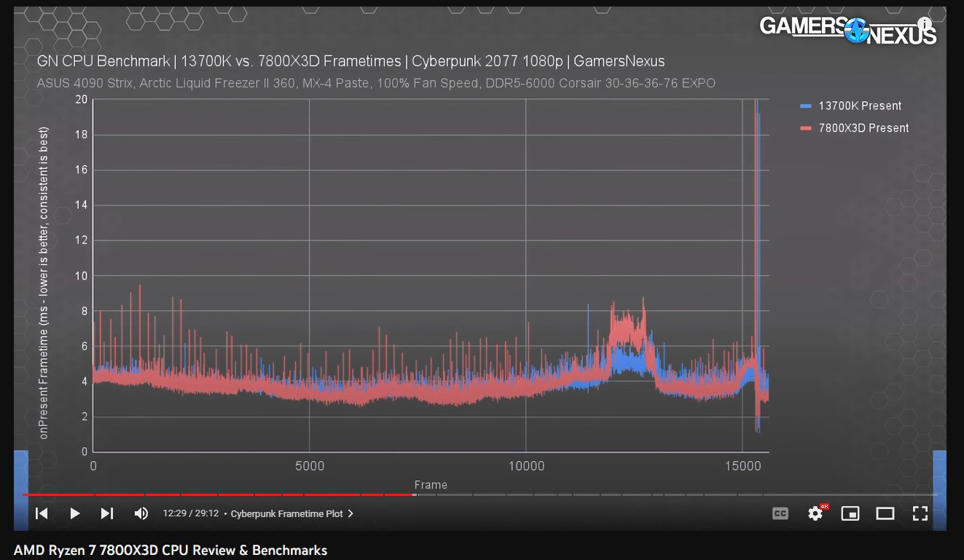Click the Frame x-axis label
The image size is (964, 560).
tap(431, 485)
